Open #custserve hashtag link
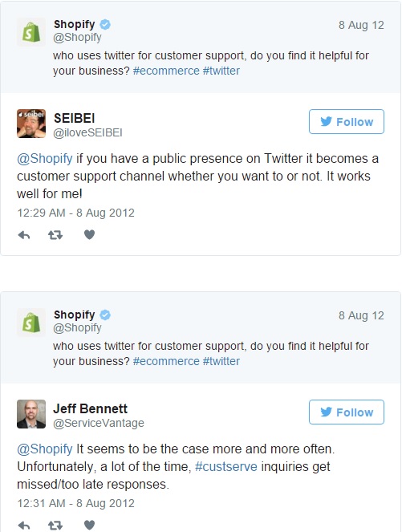Screen dimensions: 402x532 click(226, 466)
